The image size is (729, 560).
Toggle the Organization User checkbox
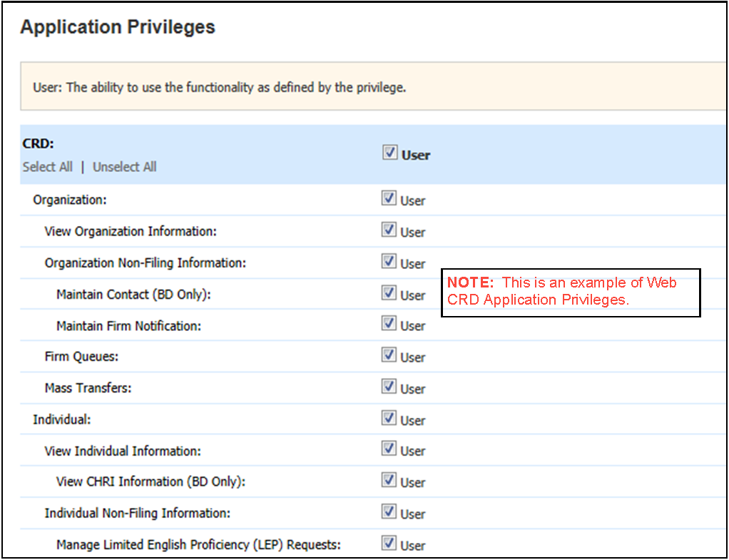click(389, 199)
